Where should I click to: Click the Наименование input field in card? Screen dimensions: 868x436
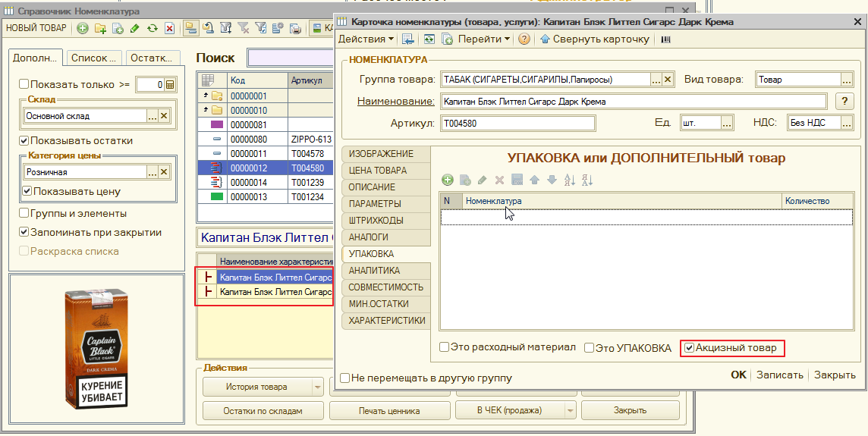click(634, 102)
